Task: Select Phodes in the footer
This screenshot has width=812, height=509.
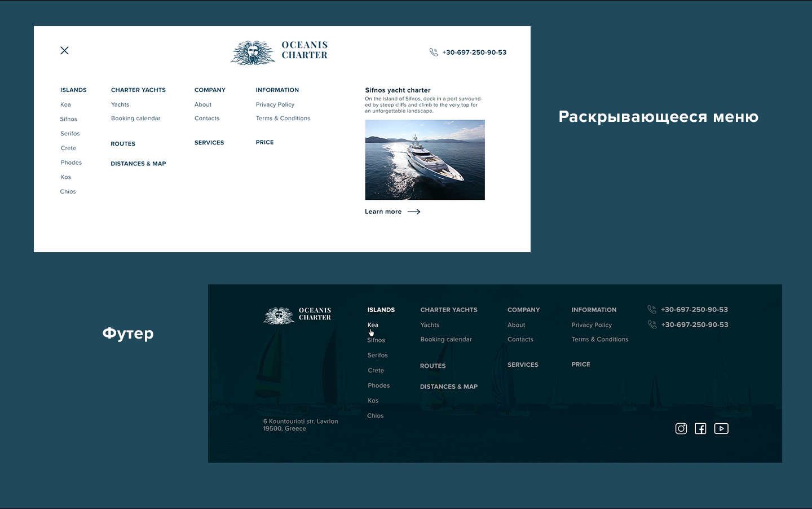Action: pyautogui.click(x=379, y=385)
